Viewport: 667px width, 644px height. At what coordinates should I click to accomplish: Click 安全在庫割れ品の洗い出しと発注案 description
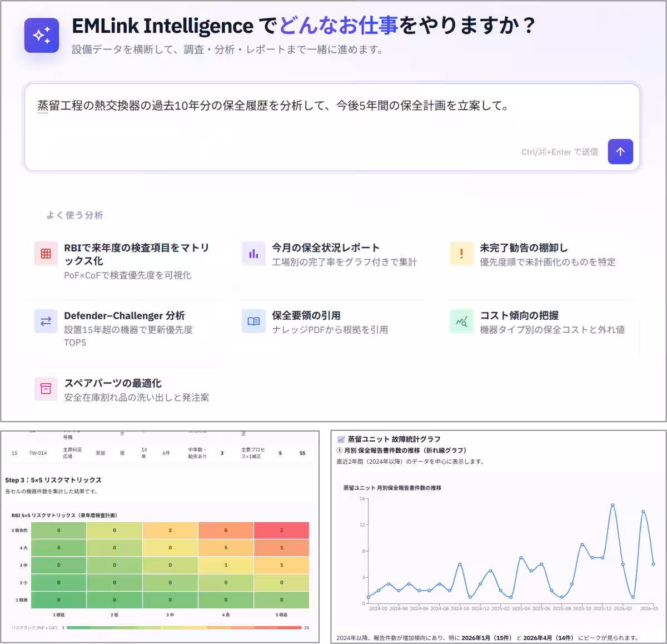[x=136, y=398]
